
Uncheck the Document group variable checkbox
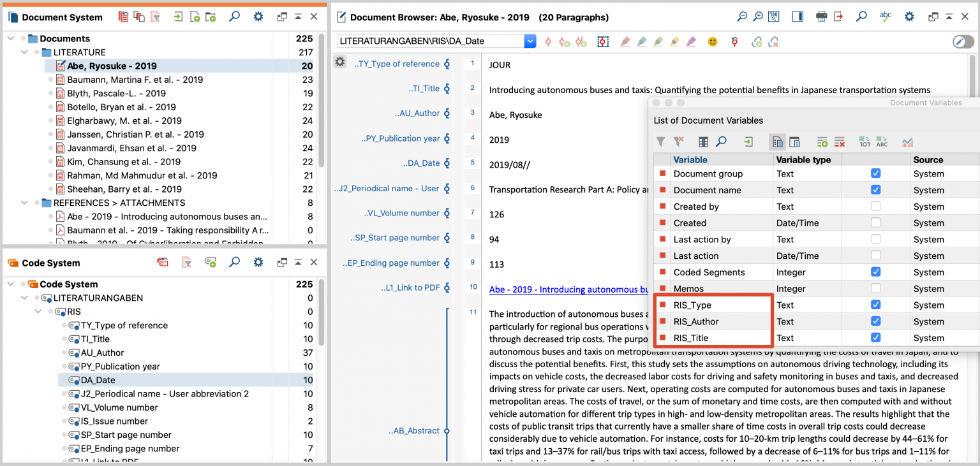click(x=876, y=173)
